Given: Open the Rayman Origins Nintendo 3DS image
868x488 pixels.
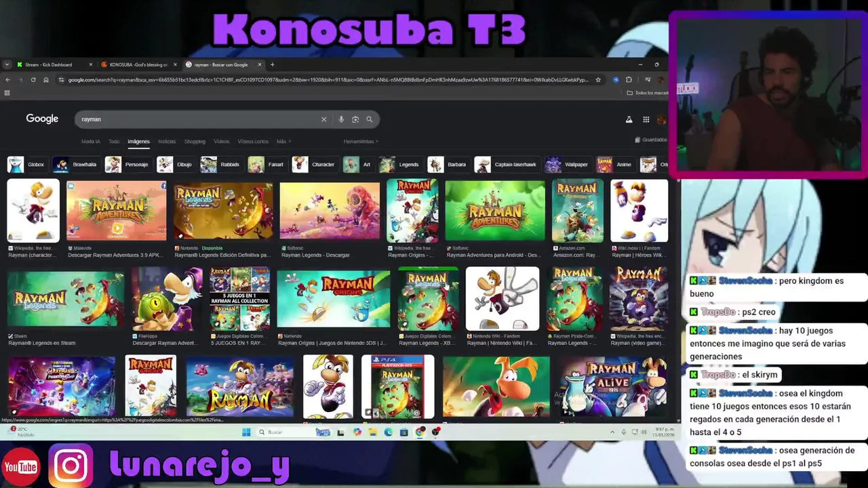Looking at the screenshot, I should click(334, 299).
